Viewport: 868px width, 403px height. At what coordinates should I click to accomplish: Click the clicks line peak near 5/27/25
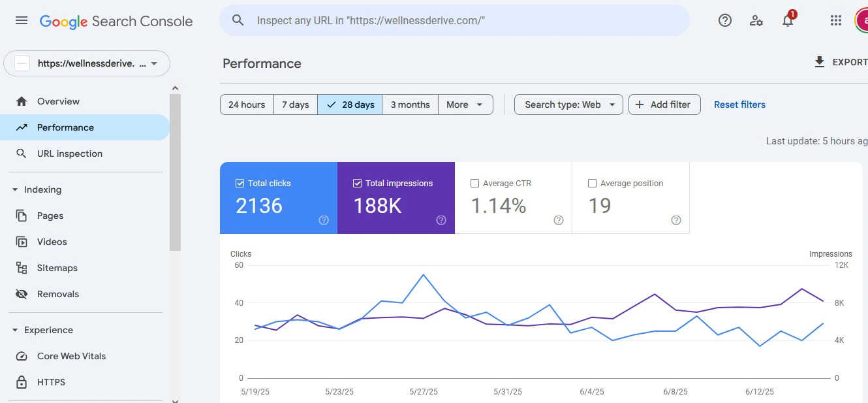coord(424,274)
